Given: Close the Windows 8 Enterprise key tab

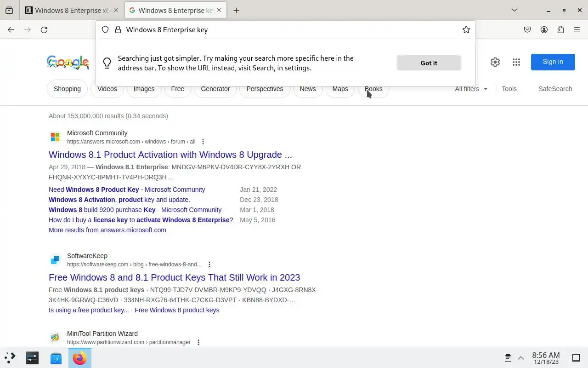Looking at the screenshot, I should (220, 10).
